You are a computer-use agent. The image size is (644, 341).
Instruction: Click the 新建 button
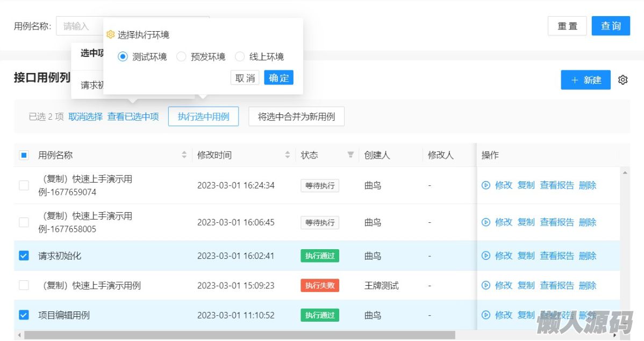(x=585, y=80)
